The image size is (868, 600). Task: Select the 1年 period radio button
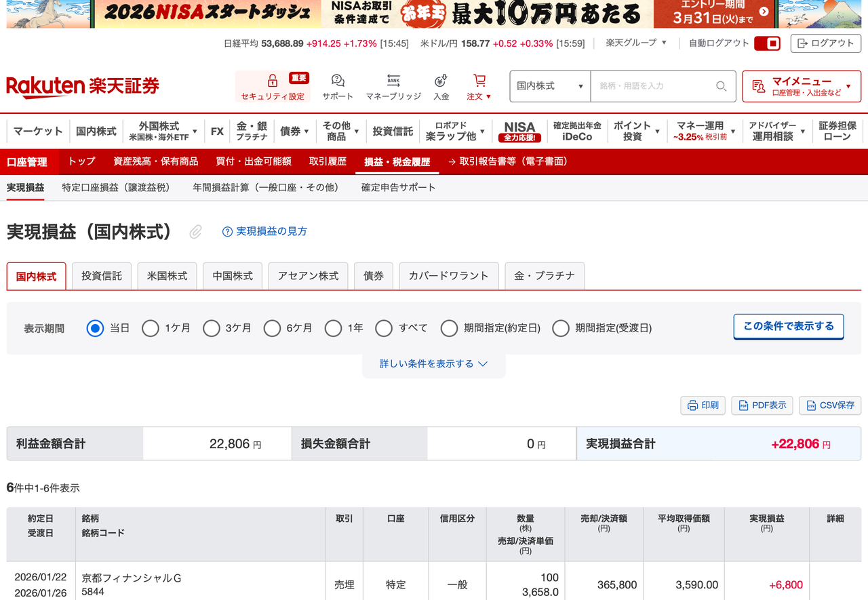(333, 328)
